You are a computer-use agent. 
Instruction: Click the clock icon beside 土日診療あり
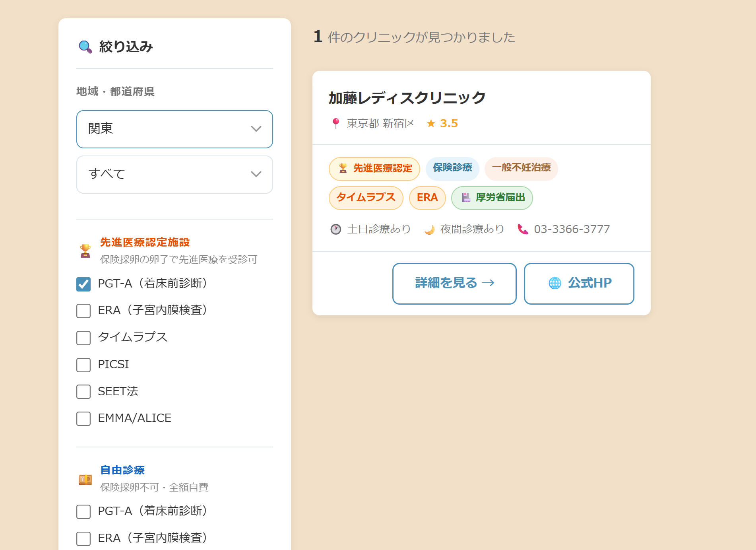pyautogui.click(x=336, y=229)
